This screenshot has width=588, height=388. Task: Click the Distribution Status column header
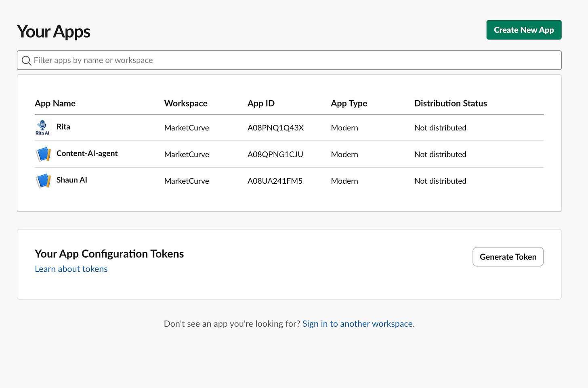pos(451,103)
